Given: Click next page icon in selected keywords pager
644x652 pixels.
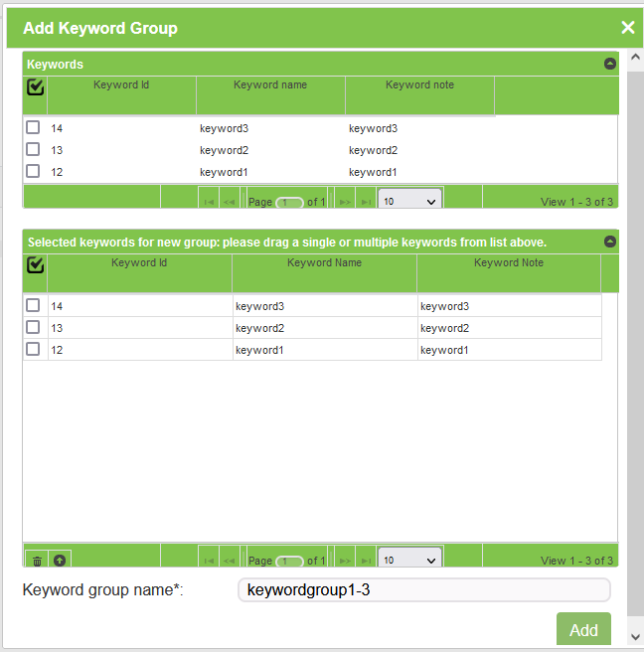Looking at the screenshot, I should pos(345,561).
